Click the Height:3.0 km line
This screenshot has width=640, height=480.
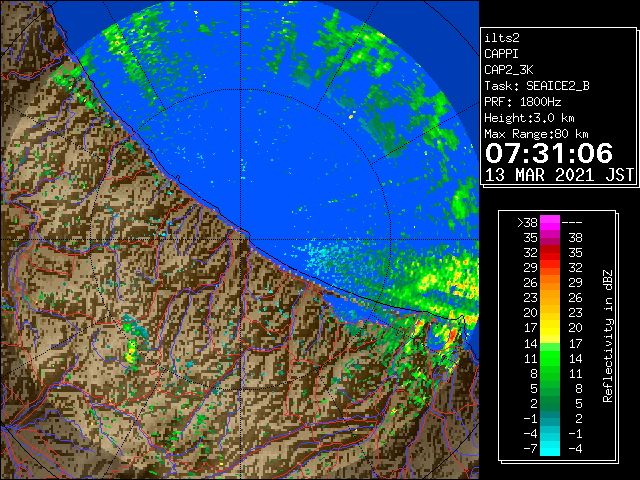coord(529,118)
